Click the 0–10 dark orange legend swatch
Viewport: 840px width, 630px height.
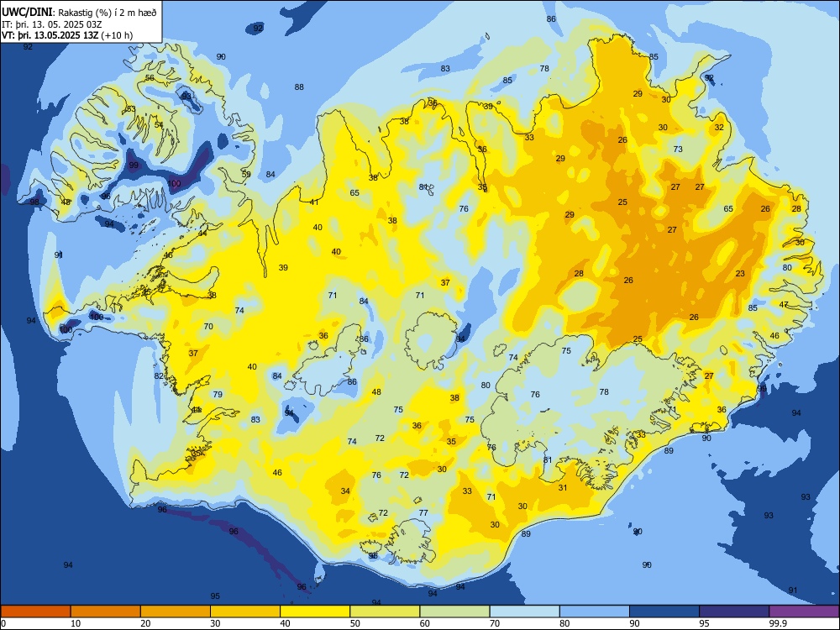(x=35, y=612)
